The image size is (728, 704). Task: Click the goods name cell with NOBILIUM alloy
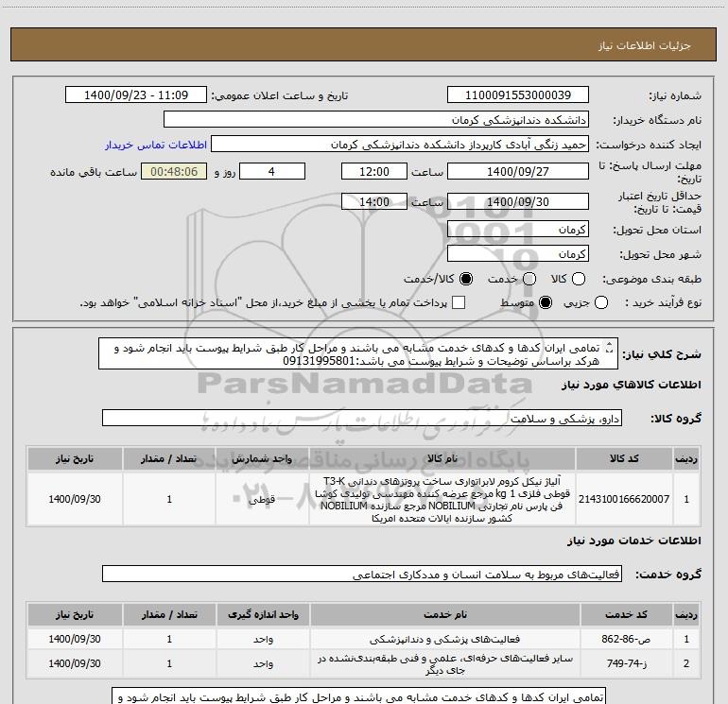(442, 499)
